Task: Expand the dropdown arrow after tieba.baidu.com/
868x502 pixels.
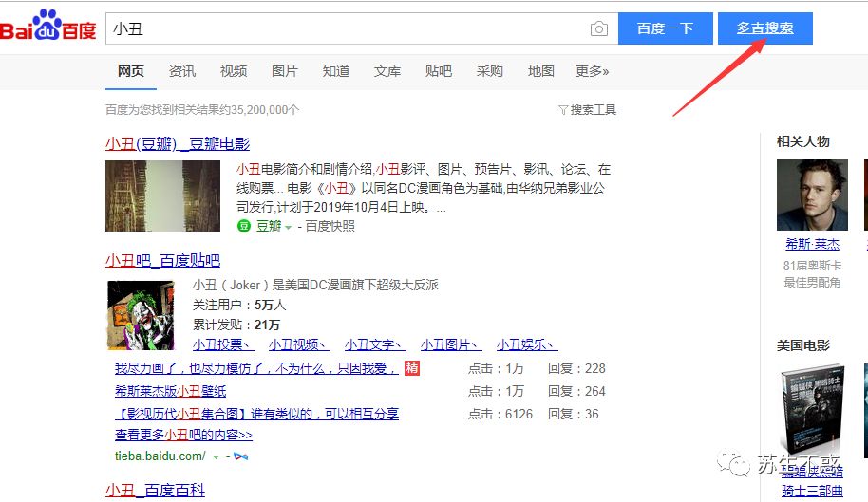Action: coord(216,457)
